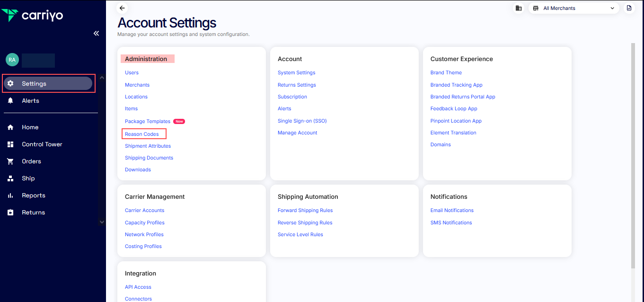Open Control Tower dashboard icon
Screen dimensions: 644x302
point(10,144)
